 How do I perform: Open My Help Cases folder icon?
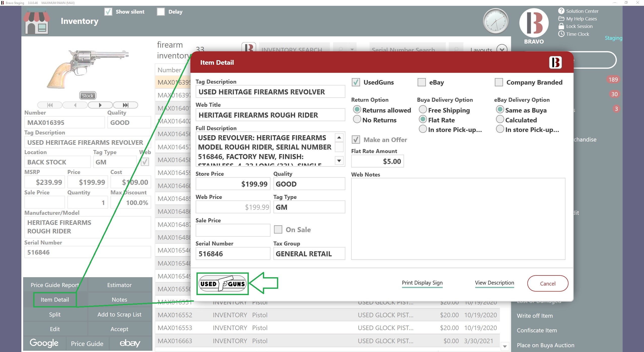(561, 19)
